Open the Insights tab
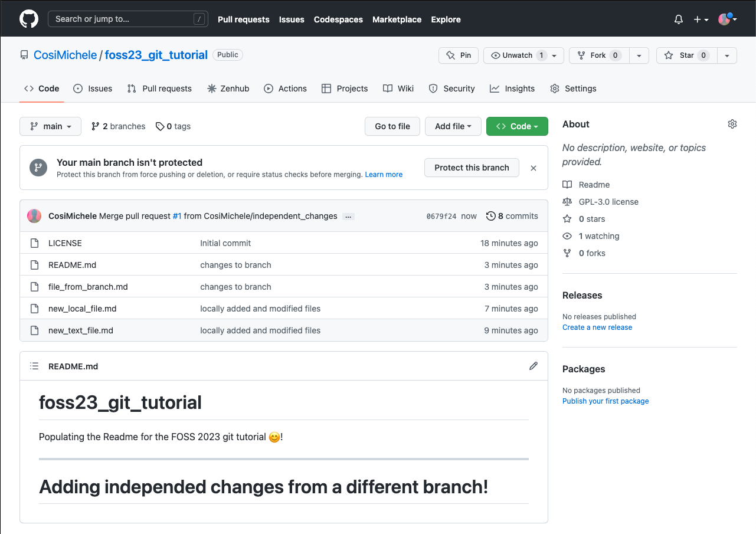 click(x=512, y=89)
